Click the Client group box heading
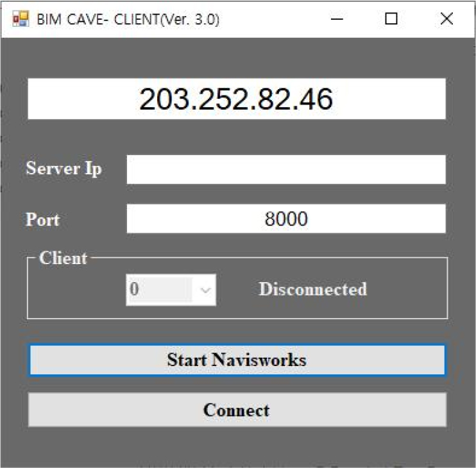This screenshot has height=468, width=476. tap(63, 258)
